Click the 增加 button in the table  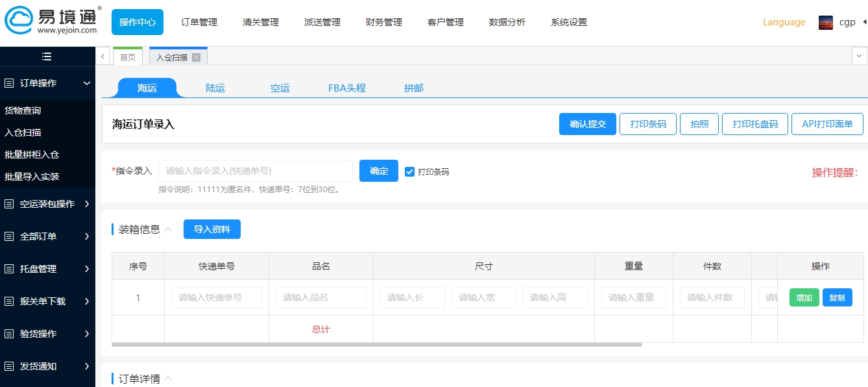coord(804,297)
